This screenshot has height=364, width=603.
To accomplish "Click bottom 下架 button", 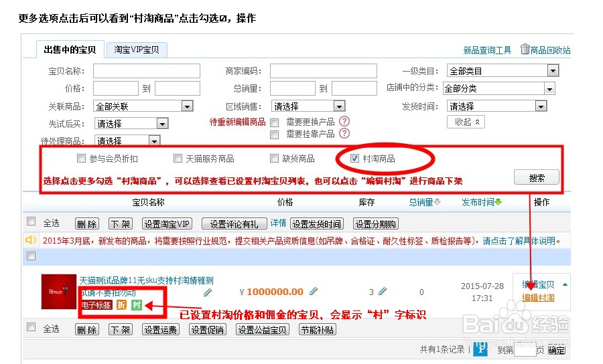I will click(x=121, y=329).
